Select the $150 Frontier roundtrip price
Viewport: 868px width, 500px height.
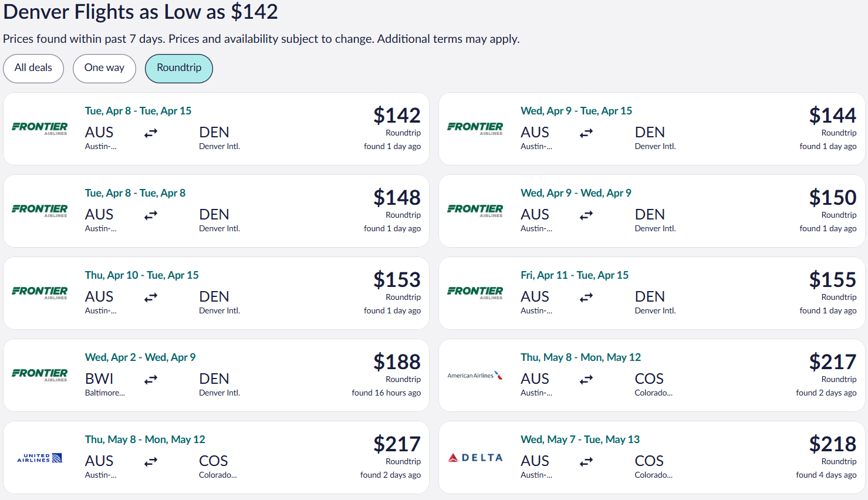(833, 198)
